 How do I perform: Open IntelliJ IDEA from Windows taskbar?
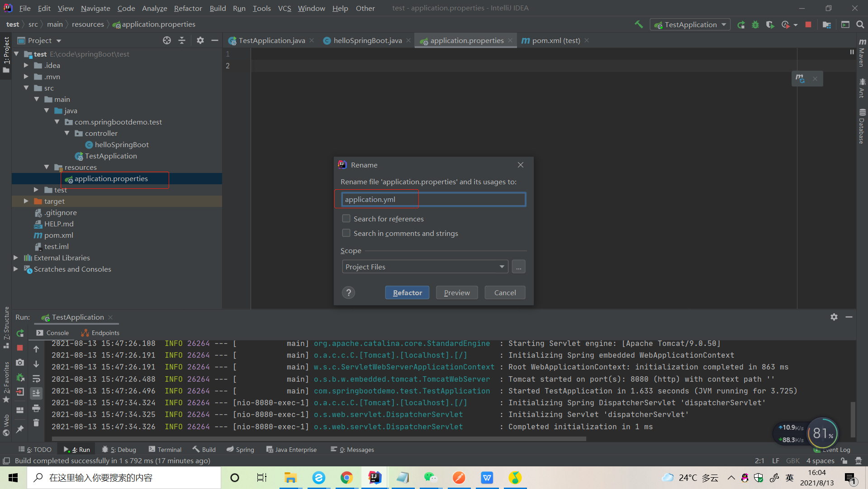pyautogui.click(x=375, y=478)
